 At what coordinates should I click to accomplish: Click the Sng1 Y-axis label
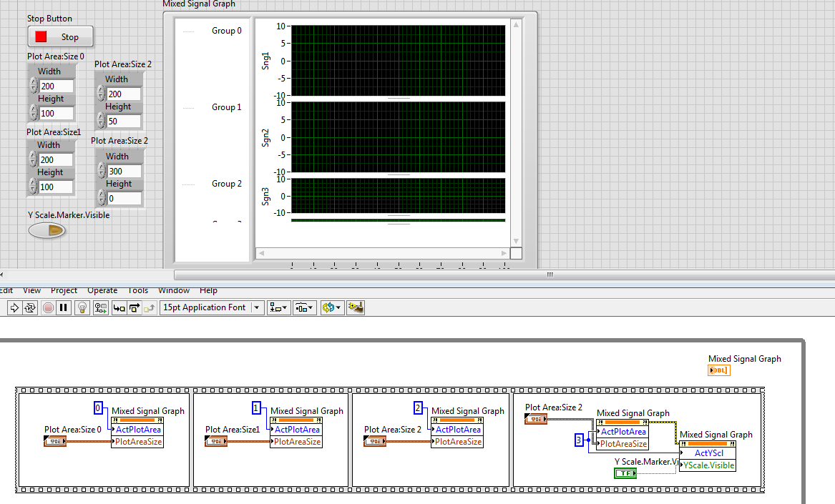265,61
